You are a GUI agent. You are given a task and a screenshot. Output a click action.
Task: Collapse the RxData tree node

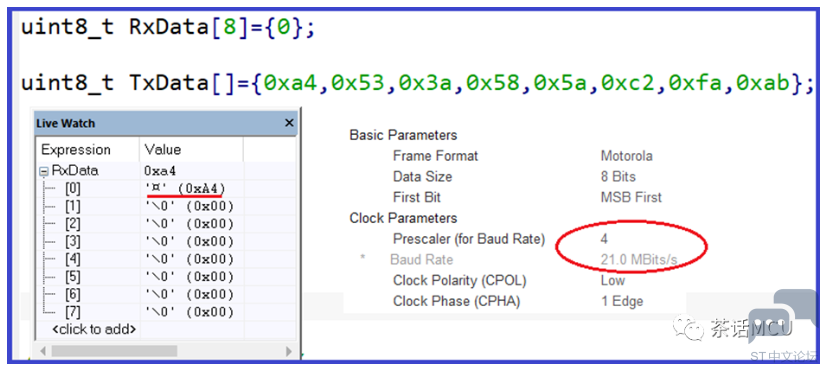44,171
